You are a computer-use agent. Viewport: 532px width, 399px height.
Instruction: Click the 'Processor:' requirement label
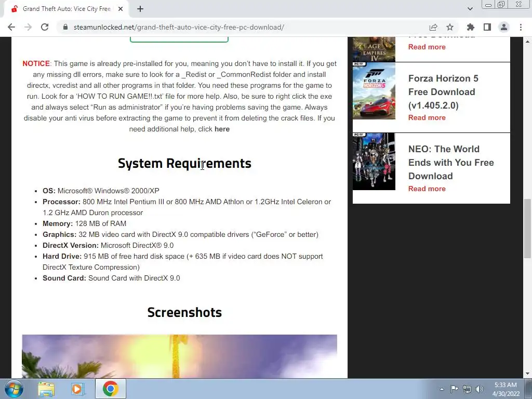(x=61, y=202)
